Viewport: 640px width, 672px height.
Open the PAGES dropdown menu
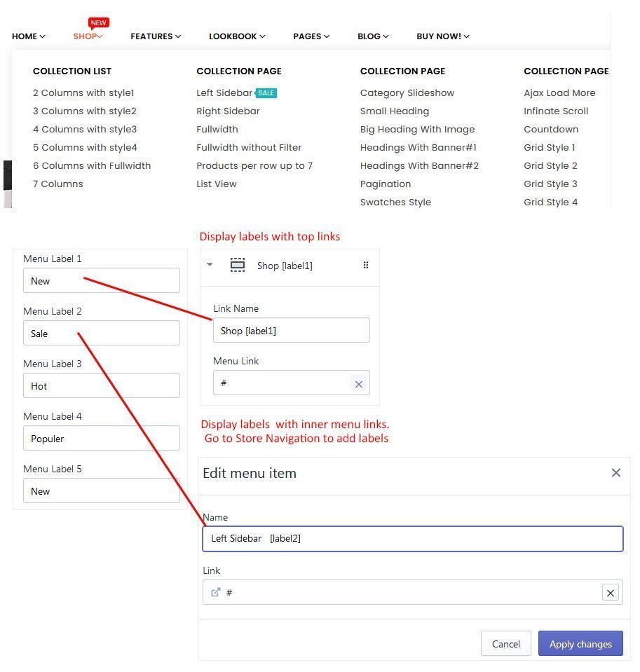click(311, 36)
